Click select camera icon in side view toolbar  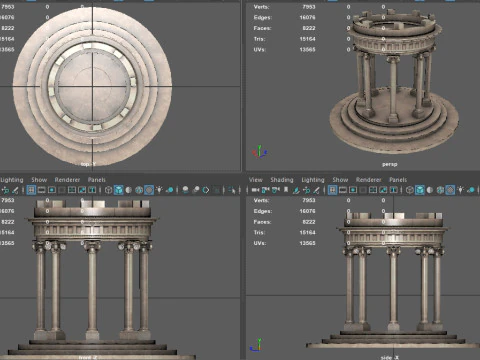(255, 190)
